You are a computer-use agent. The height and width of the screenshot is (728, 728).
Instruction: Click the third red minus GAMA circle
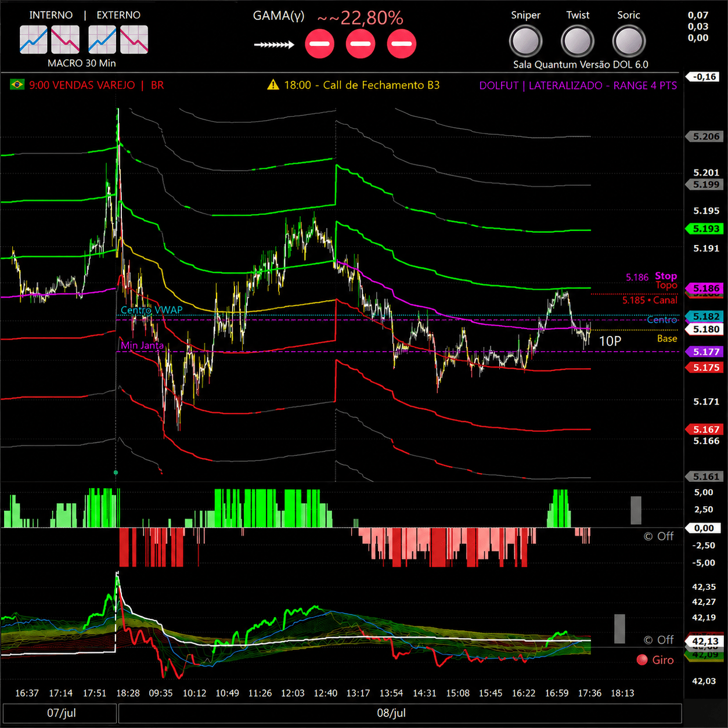pos(402,44)
